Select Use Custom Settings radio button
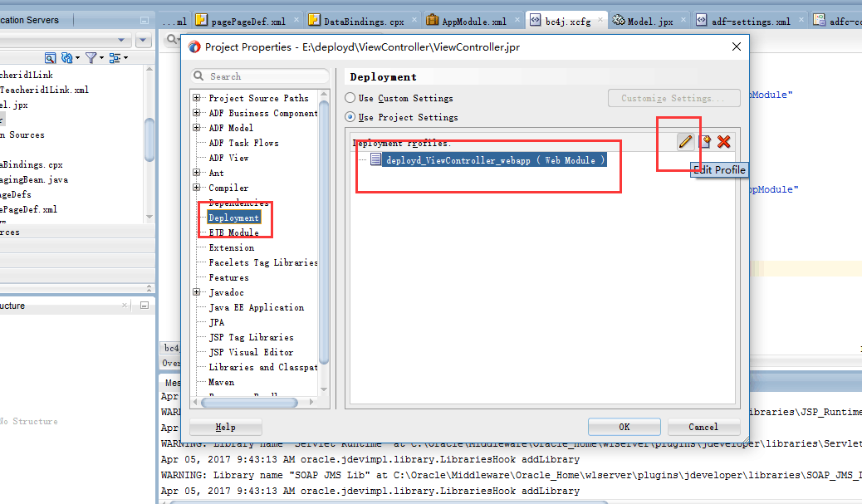The image size is (862, 504). [x=350, y=98]
